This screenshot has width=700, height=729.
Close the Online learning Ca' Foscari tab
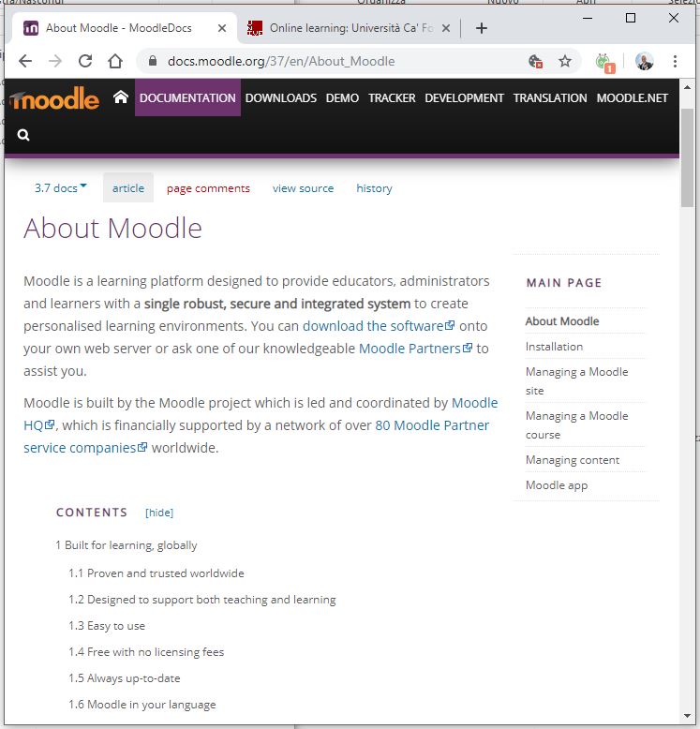click(x=446, y=28)
